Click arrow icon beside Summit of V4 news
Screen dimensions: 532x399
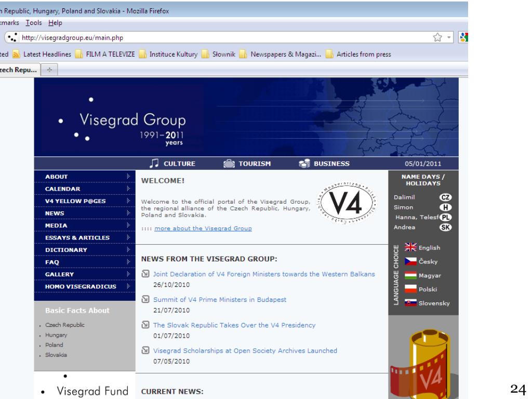pos(145,299)
